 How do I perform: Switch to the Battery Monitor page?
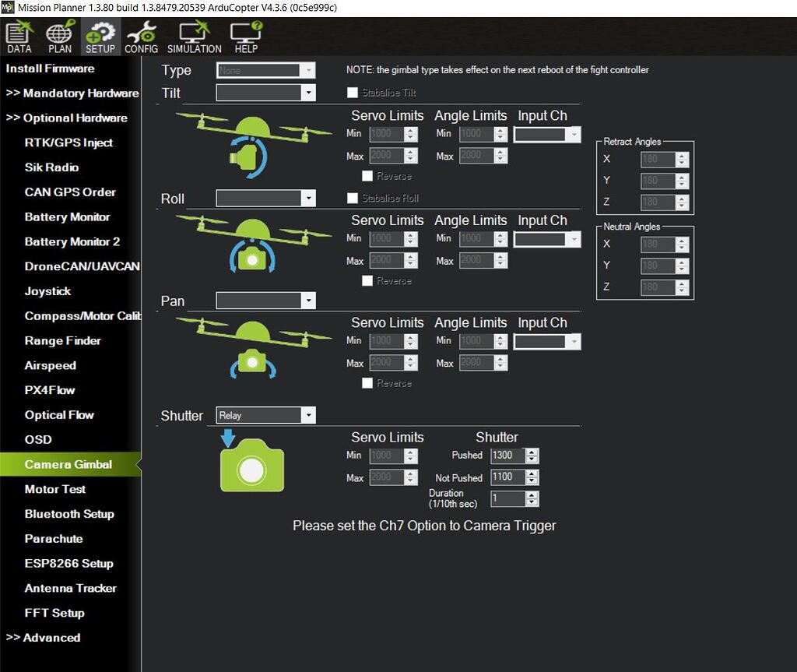pyautogui.click(x=68, y=216)
